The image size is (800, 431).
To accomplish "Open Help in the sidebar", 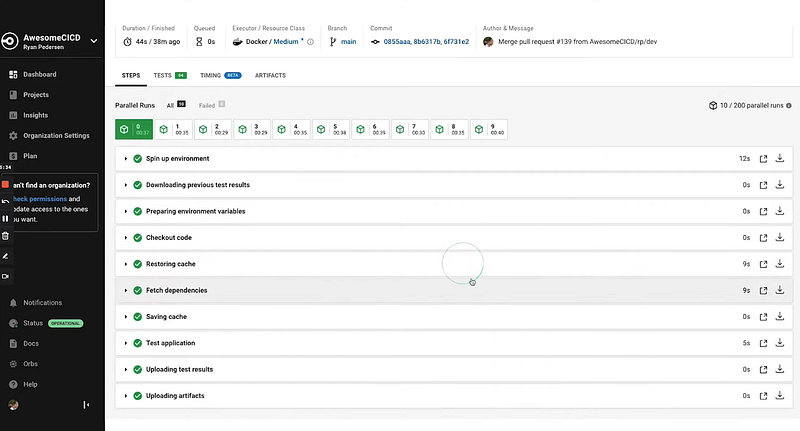I will click(23, 385).
